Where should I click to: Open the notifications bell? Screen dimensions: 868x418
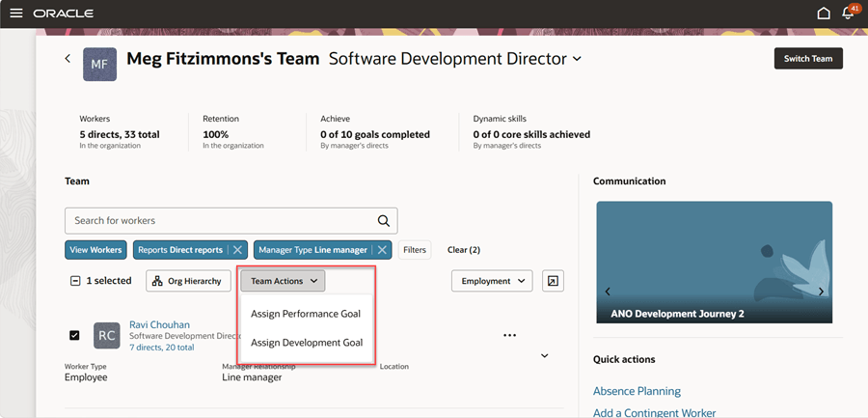pos(848,13)
